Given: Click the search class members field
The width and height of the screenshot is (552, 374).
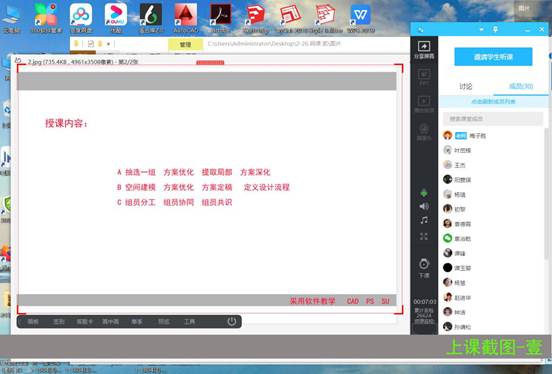Looking at the screenshot, I should (x=493, y=119).
